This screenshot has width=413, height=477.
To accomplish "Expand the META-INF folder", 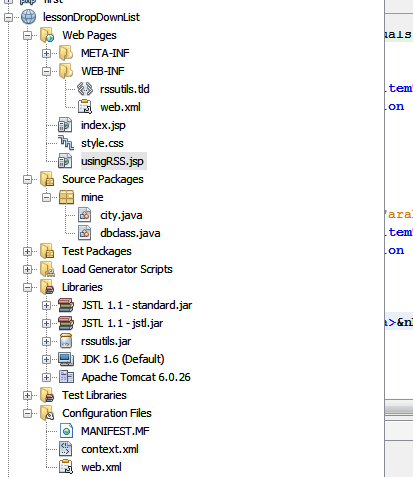I will (47, 53).
